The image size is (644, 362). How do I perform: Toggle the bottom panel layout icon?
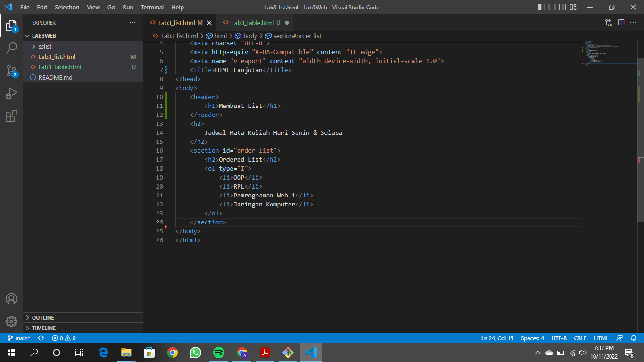[x=552, y=7]
